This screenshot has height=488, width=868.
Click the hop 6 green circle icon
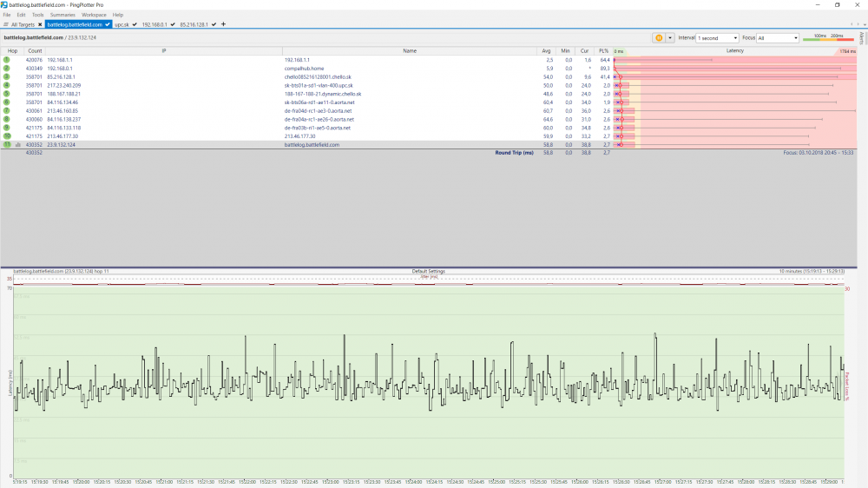coord(7,102)
